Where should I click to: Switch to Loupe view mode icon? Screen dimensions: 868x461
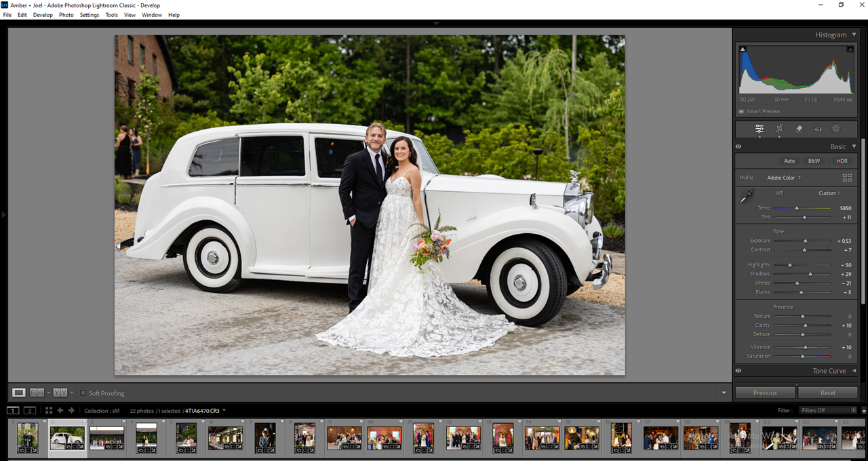pyautogui.click(x=19, y=393)
